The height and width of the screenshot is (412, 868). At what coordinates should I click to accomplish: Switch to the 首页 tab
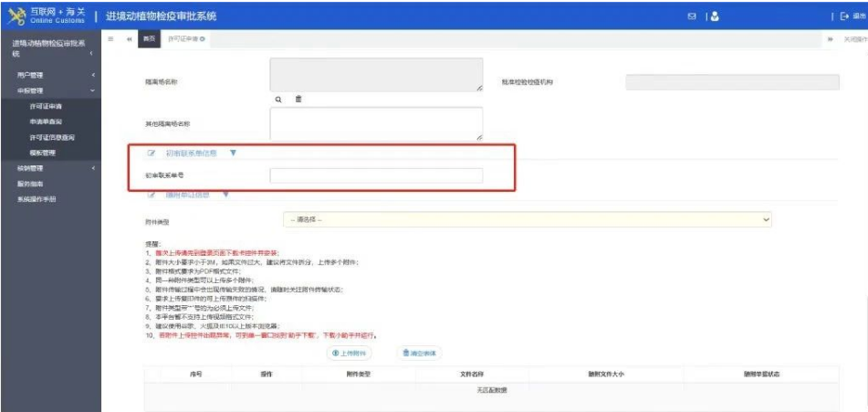tap(149, 39)
